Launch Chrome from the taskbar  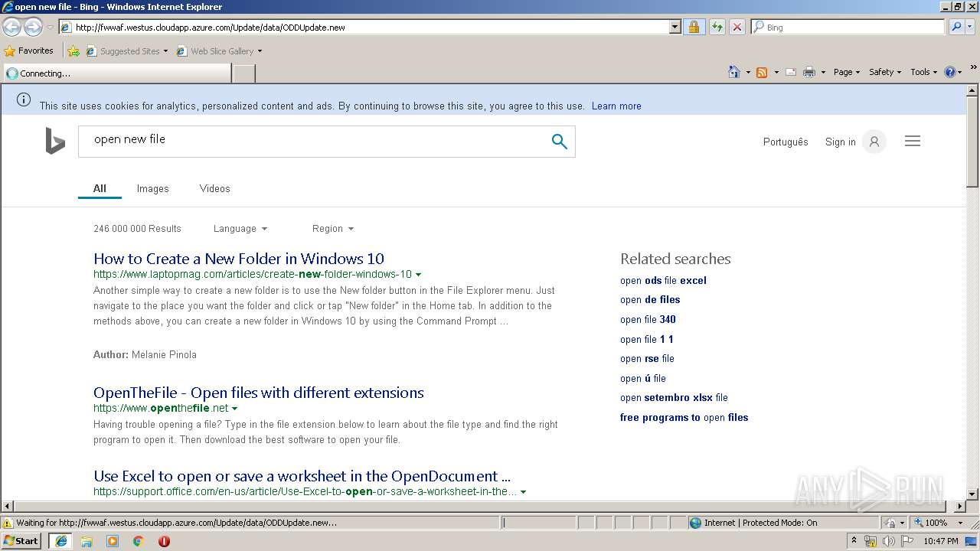(139, 541)
